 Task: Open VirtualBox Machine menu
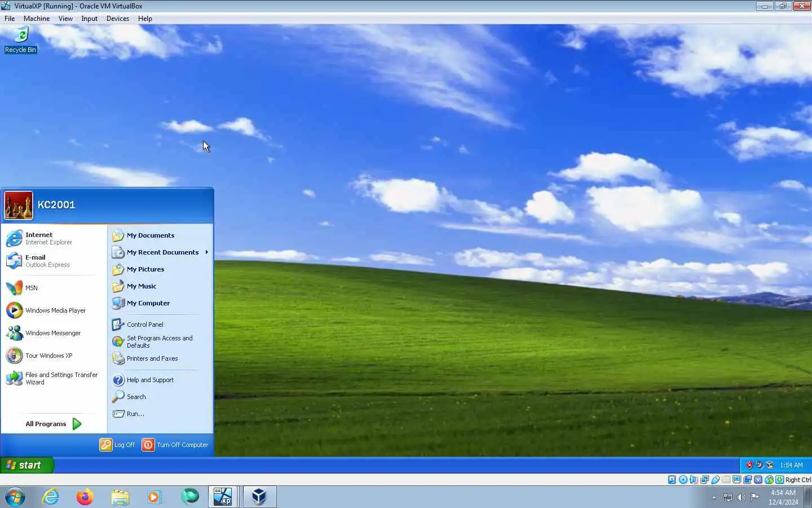37,19
